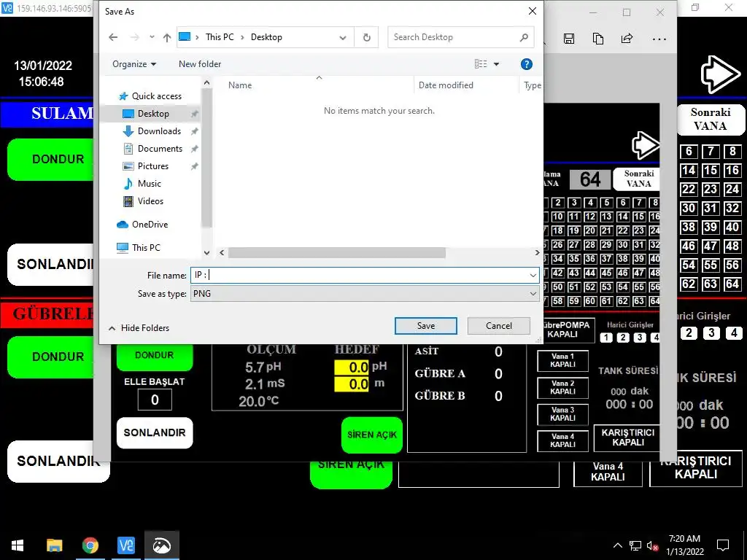This screenshot has width=747, height=560.
Task: Click the yellow pH HEDEF value field
Action: click(x=352, y=367)
